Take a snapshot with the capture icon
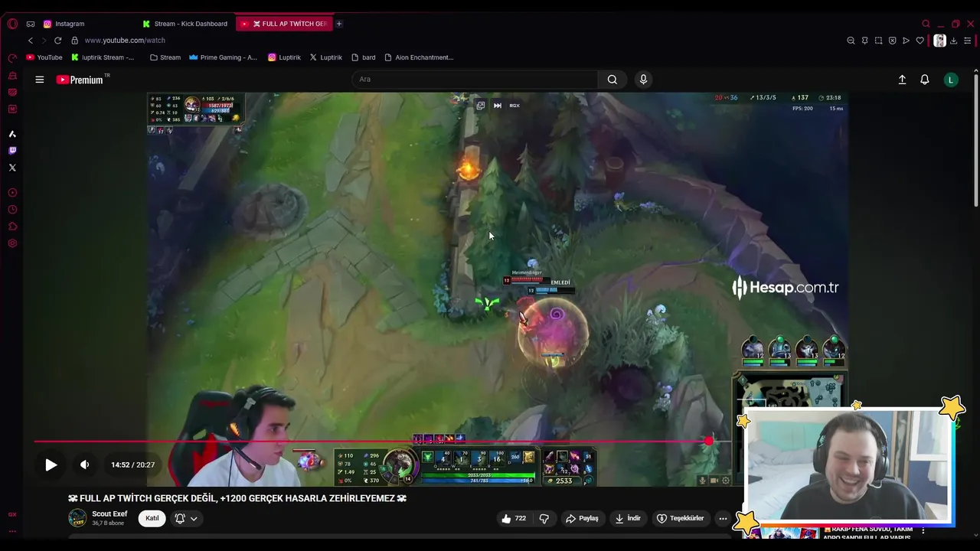 878,41
